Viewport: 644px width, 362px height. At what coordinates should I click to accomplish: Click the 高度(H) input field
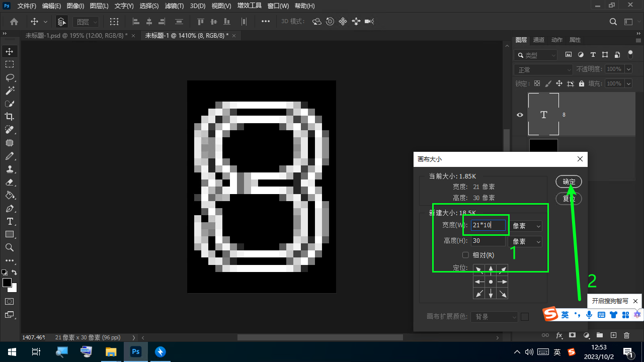[x=488, y=241]
